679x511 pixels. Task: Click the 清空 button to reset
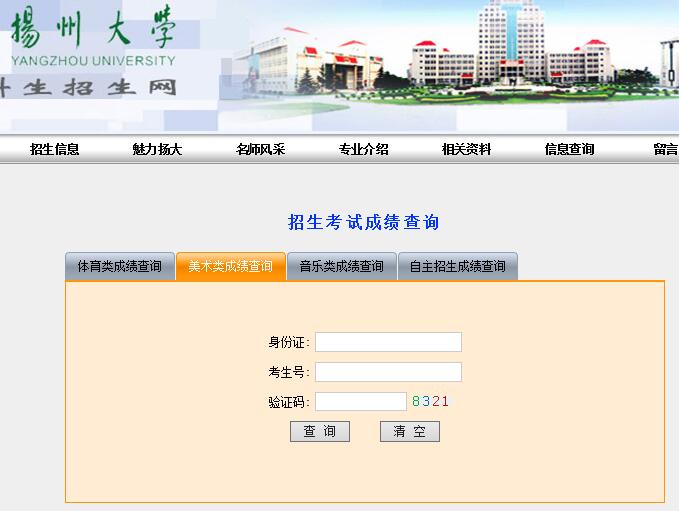[x=409, y=432]
